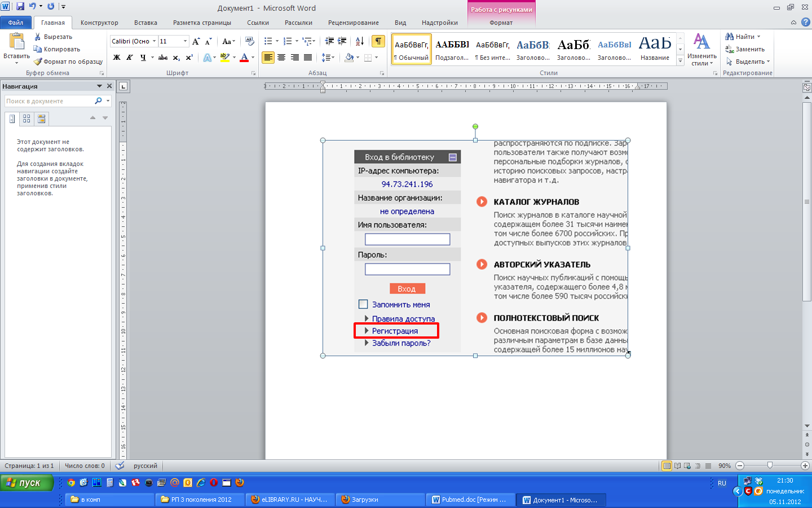Apply red font color
This screenshot has width=812, height=508.
coord(244,58)
